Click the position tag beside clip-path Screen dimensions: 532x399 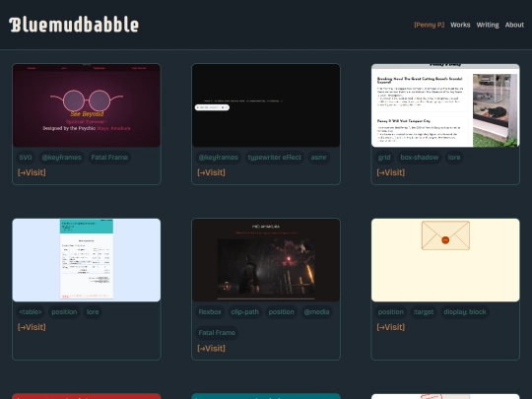[x=281, y=312]
